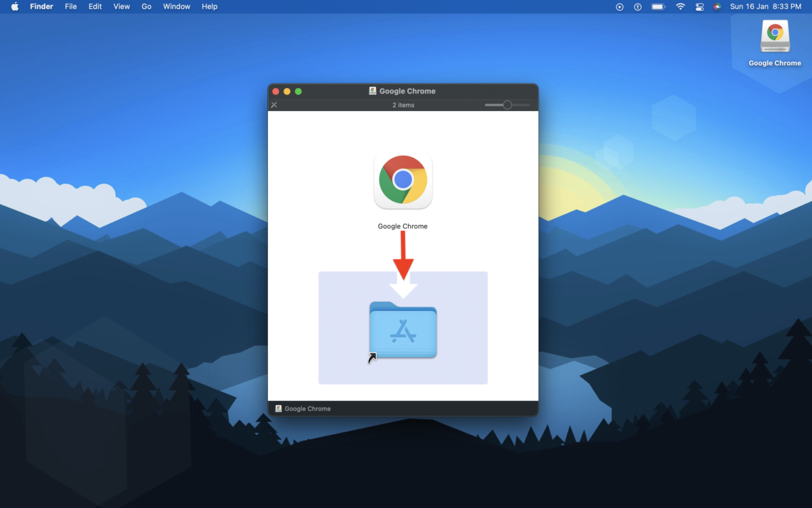812x508 pixels.
Task: Check the battery status icon
Action: point(658,7)
